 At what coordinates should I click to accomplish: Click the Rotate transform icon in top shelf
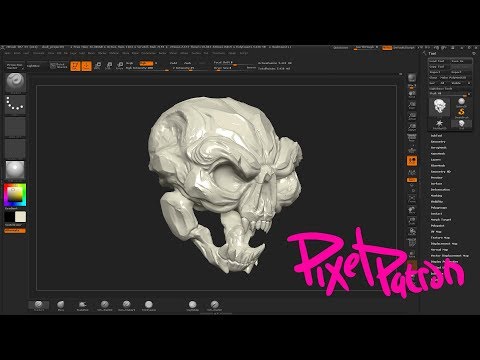point(120,65)
